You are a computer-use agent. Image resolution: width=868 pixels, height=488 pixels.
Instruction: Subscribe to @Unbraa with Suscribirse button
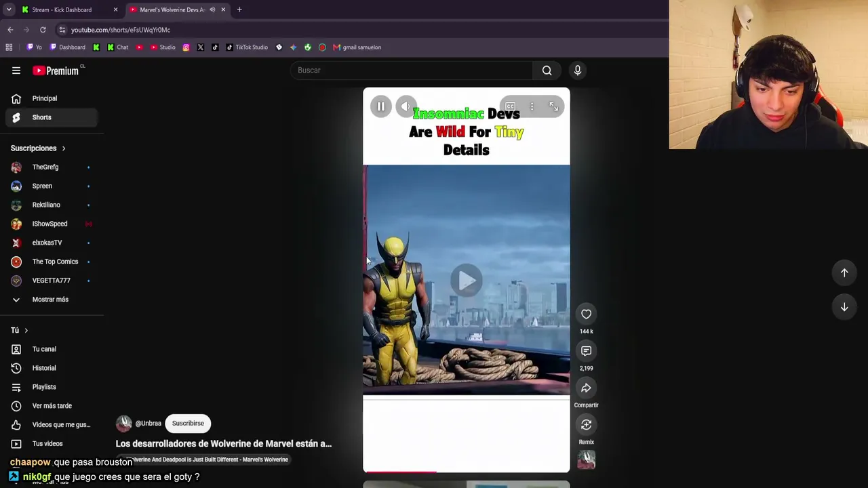tap(188, 424)
